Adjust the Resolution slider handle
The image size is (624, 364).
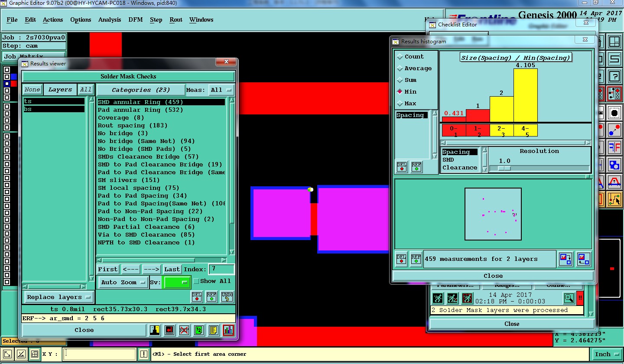pos(504,168)
